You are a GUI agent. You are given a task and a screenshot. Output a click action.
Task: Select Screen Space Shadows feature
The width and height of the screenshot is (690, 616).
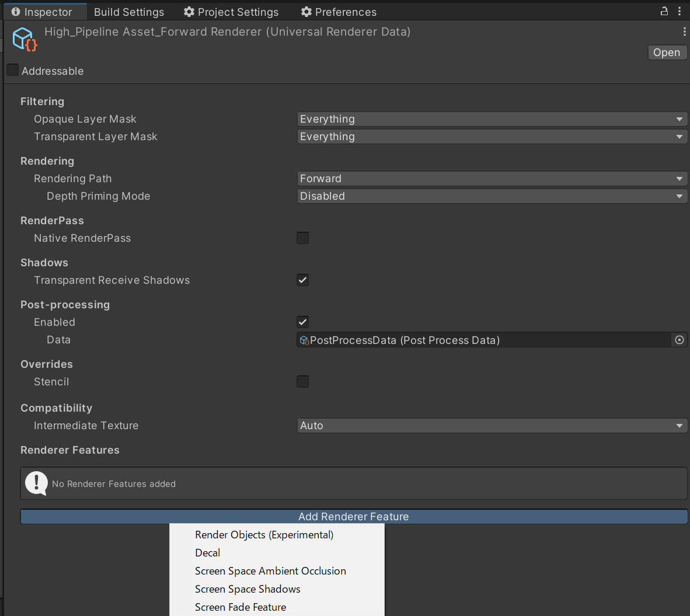pyautogui.click(x=277, y=589)
